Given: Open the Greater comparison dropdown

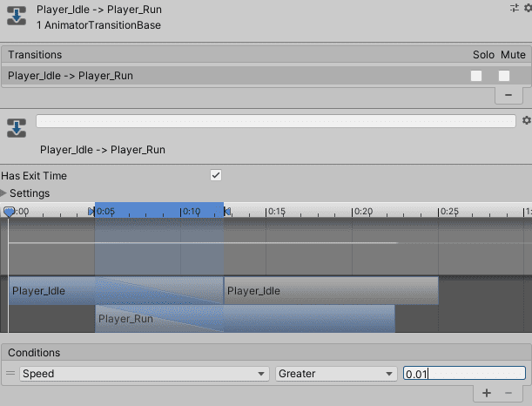Looking at the screenshot, I should [335, 374].
